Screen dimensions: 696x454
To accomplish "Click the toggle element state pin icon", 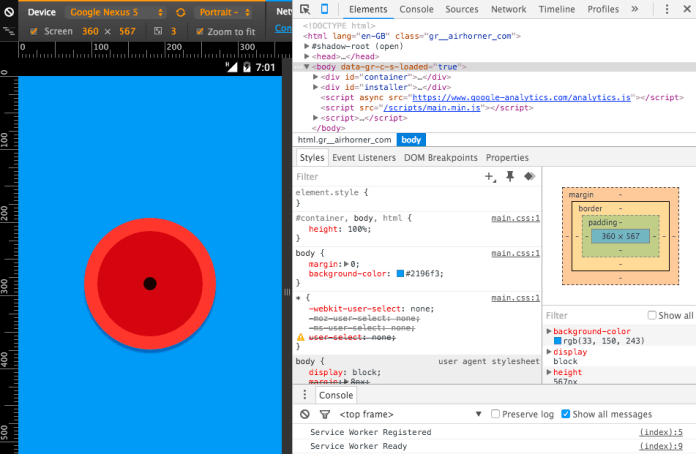I will 510,176.
